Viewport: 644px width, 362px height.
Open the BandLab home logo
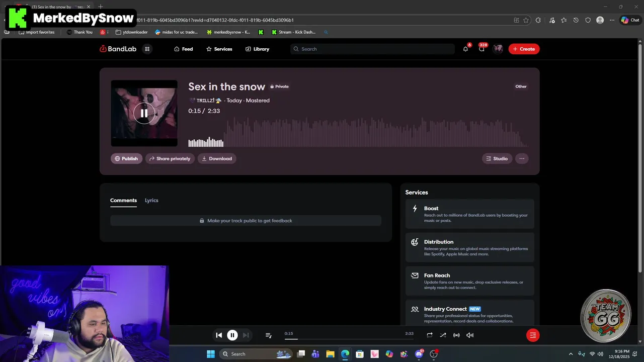coord(118,49)
